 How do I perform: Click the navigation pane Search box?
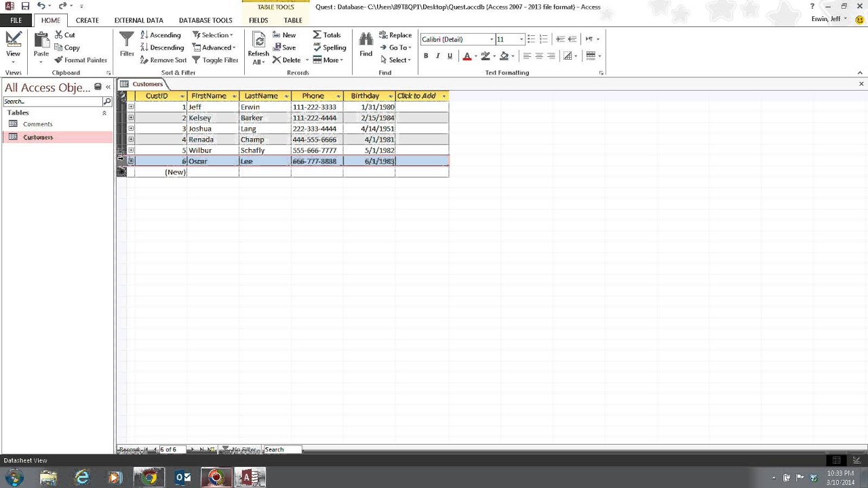coord(53,101)
